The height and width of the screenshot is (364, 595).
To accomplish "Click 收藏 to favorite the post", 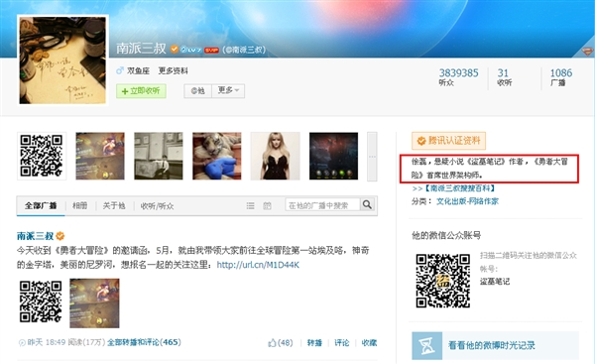I will tap(369, 343).
